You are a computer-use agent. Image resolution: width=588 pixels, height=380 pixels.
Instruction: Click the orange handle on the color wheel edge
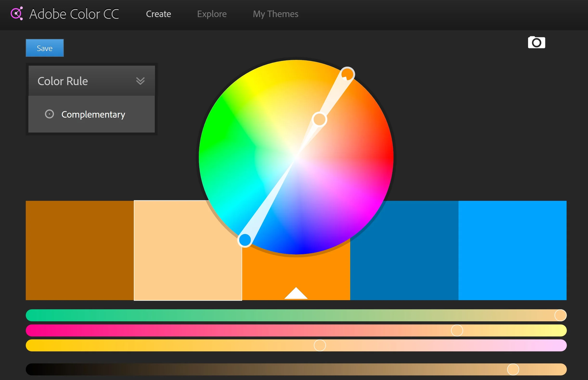[x=347, y=74]
